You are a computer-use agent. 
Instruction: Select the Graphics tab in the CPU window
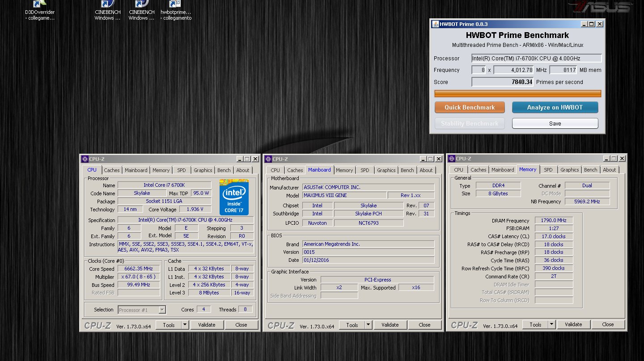coord(203,170)
